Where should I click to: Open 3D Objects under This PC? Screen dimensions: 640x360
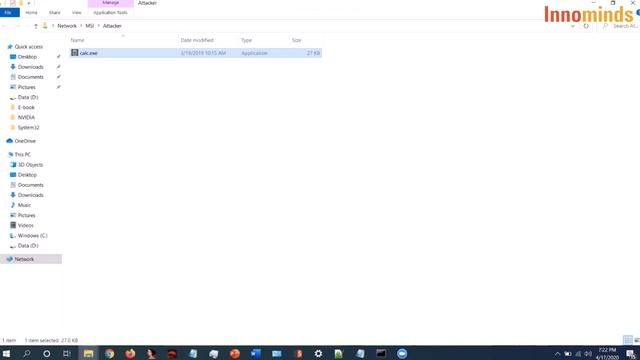pyautogui.click(x=30, y=165)
